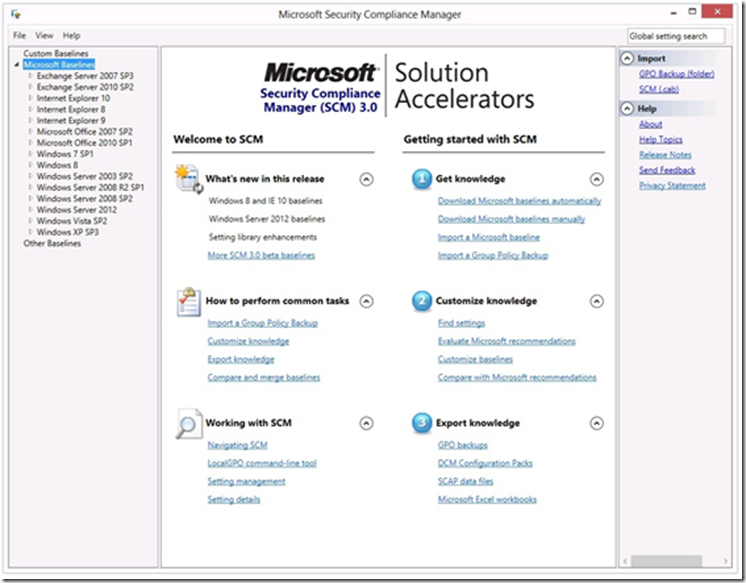Click the right panel horizontal scrollbar

pos(667,561)
